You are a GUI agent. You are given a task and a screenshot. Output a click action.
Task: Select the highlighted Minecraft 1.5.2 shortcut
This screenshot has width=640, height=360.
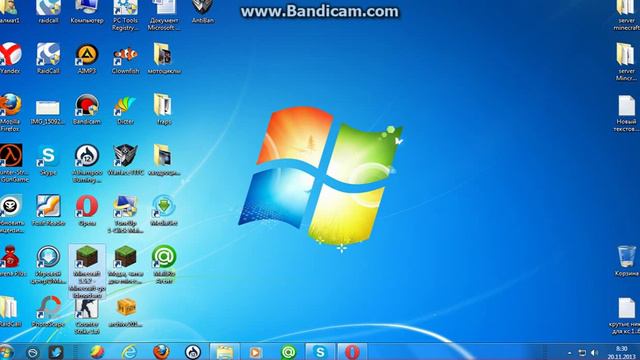coord(87,272)
